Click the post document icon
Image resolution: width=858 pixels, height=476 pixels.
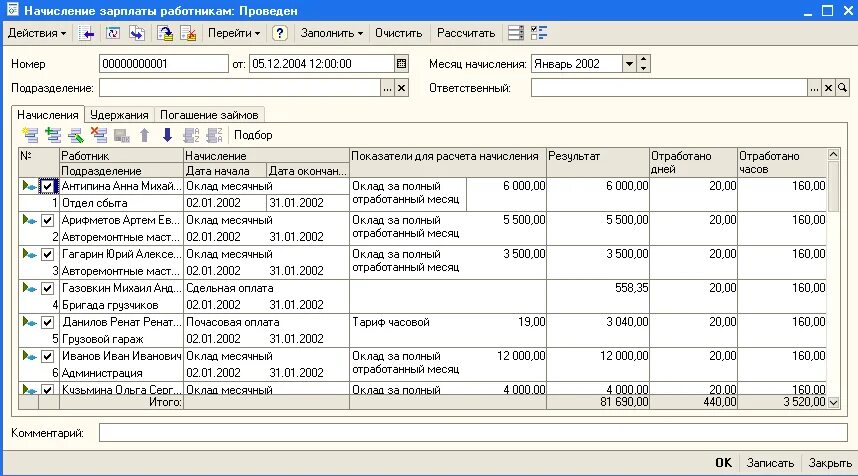pos(165,33)
